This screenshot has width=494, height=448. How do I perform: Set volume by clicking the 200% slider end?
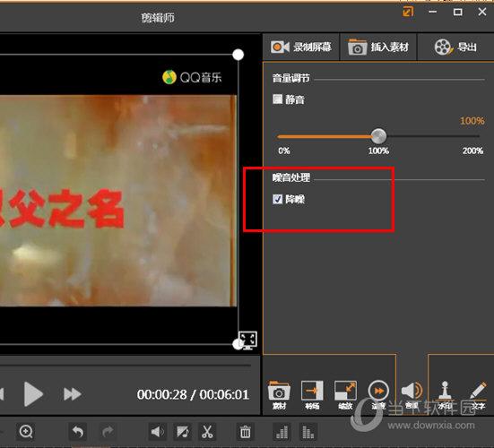click(x=479, y=136)
